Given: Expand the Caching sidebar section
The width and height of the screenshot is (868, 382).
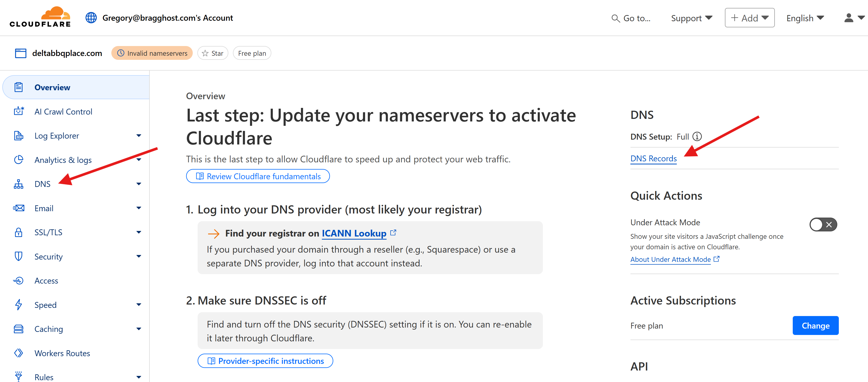Looking at the screenshot, I should pos(138,329).
